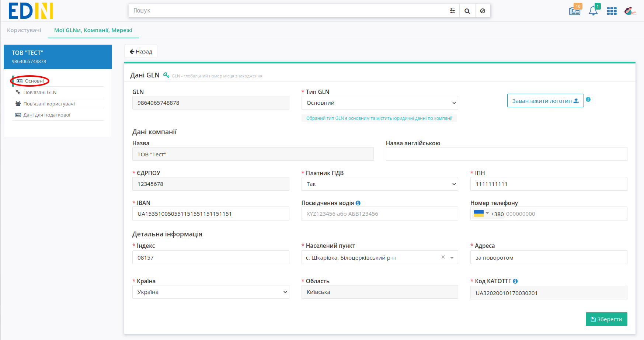Click the Область field
This screenshot has width=644, height=340.
tap(380, 292)
